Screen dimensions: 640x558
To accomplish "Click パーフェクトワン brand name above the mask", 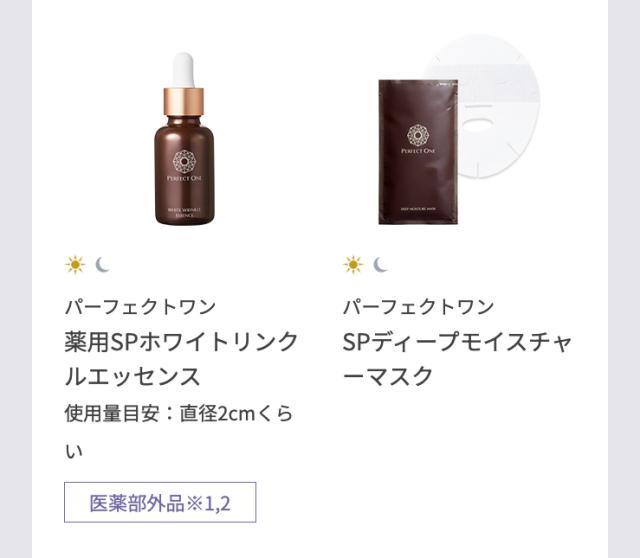I will point(418,307).
